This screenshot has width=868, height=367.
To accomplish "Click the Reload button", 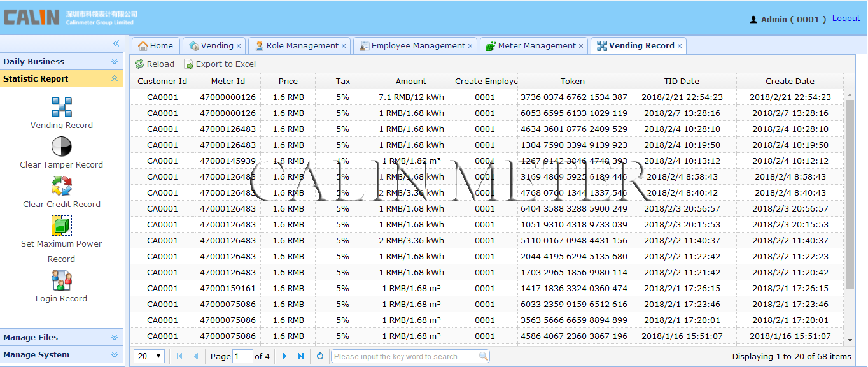I will [155, 64].
